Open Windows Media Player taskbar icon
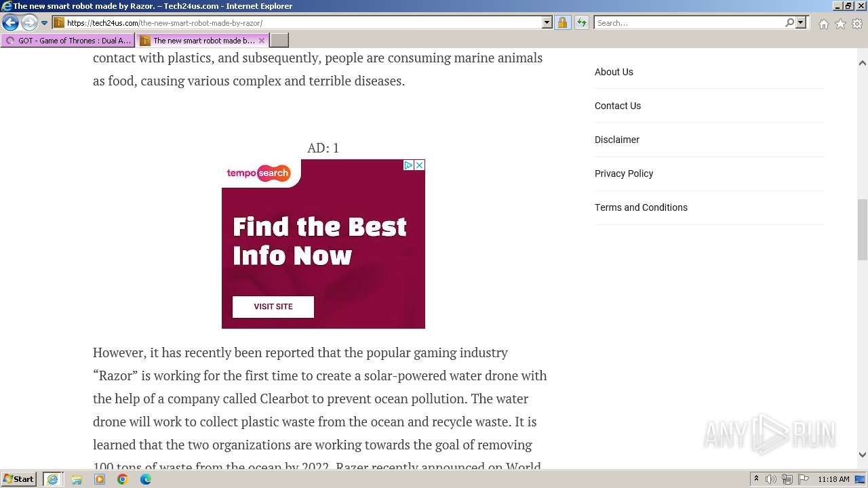 pos(100,479)
